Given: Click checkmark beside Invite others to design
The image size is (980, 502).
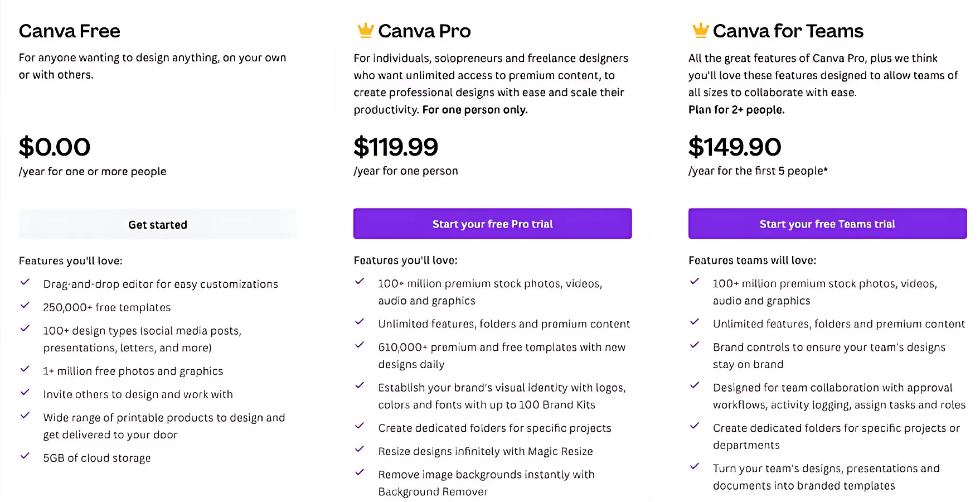Looking at the screenshot, I should coord(25,393).
